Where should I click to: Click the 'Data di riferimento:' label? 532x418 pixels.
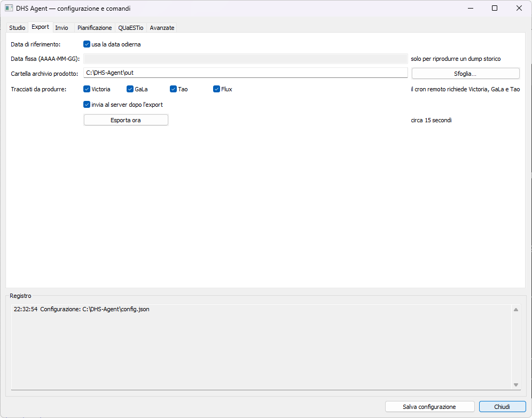tap(36, 44)
